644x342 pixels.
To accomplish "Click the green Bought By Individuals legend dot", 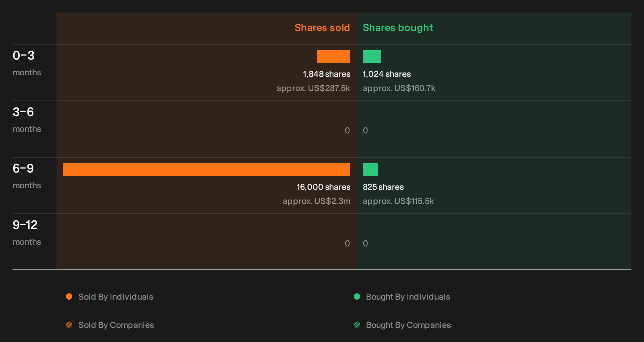I will (x=357, y=297).
